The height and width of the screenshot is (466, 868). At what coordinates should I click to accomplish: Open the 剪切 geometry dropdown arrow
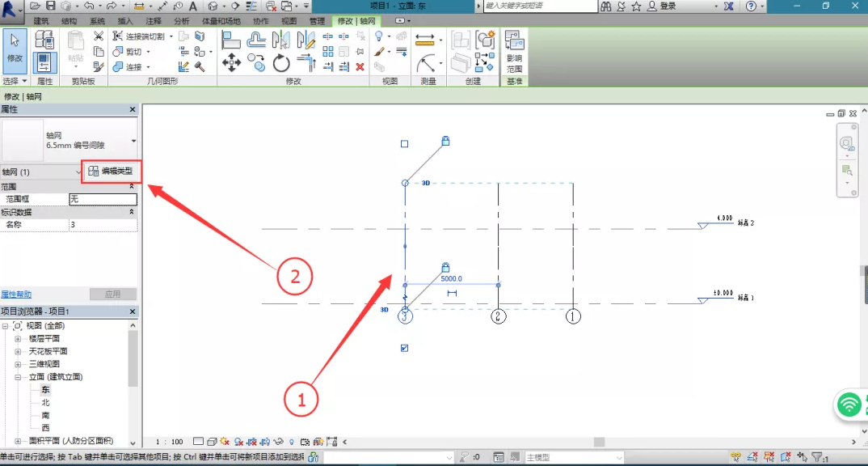point(149,52)
